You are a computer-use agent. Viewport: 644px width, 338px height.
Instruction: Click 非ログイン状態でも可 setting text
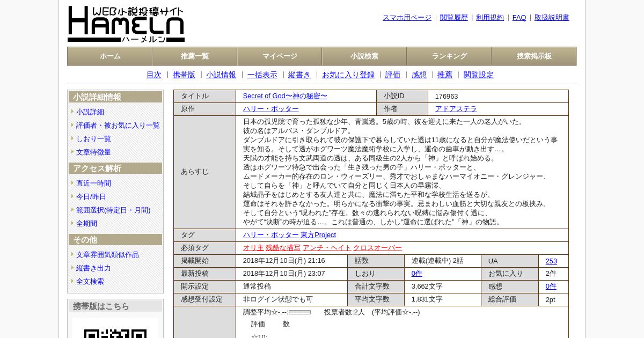[x=278, y=299]
